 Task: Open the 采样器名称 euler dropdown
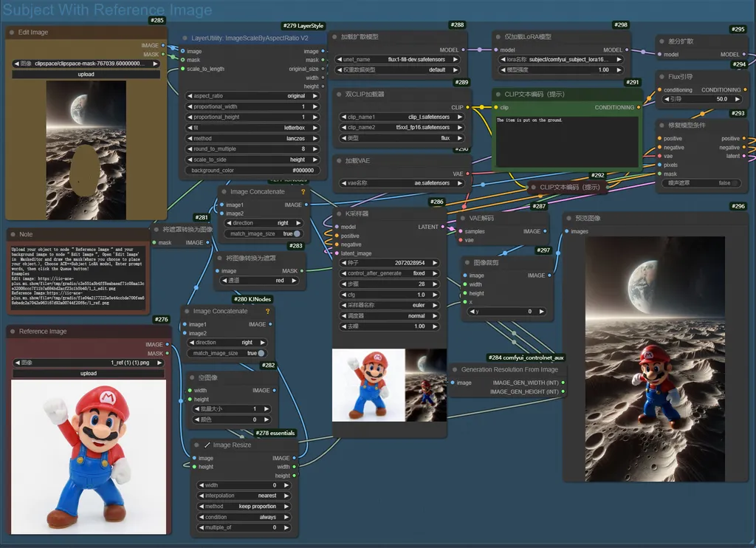tap(390, 305)
